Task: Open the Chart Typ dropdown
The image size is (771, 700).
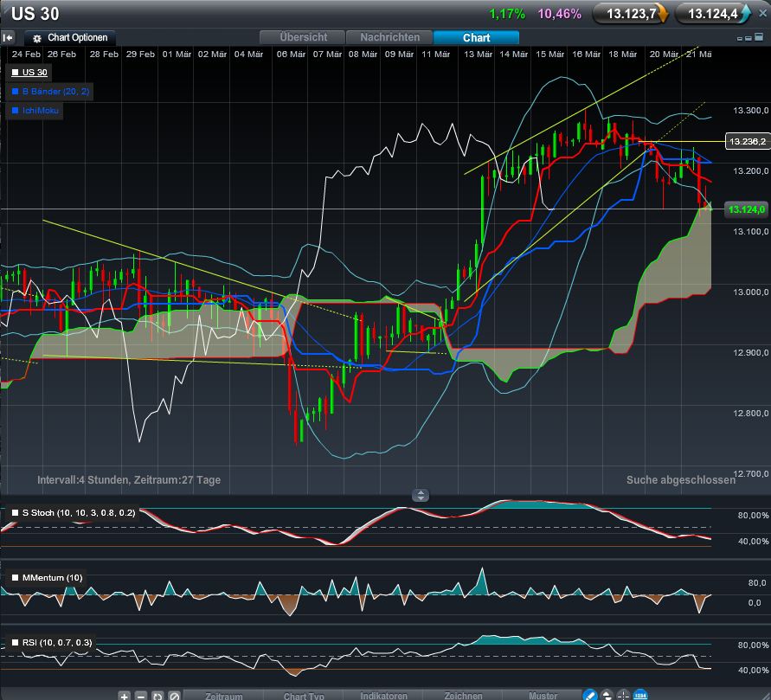Action: click(304, 695)
